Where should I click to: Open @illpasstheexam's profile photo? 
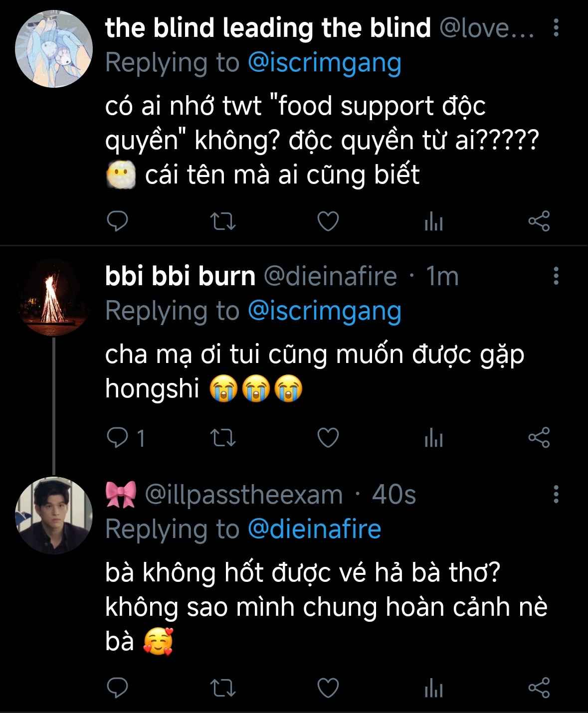[x=54, y=515]
